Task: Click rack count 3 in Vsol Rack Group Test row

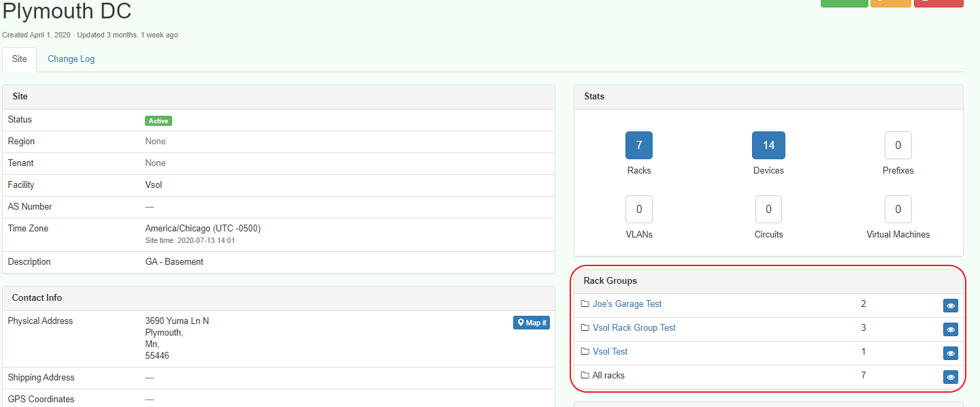Action: tap(864, 328)
